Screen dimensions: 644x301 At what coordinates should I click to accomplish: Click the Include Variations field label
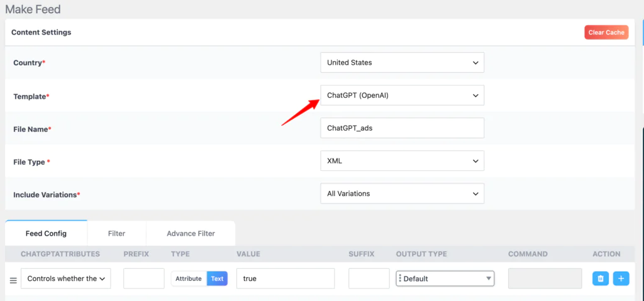[47, 195]
